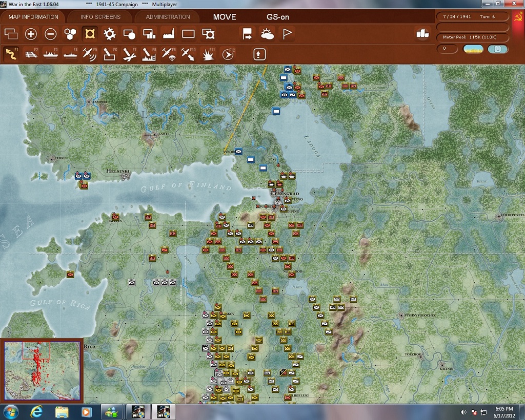Click the Map Information tab
Image resolution: width=525 pixels, height=420 pixels.
[x=33, y=17]
